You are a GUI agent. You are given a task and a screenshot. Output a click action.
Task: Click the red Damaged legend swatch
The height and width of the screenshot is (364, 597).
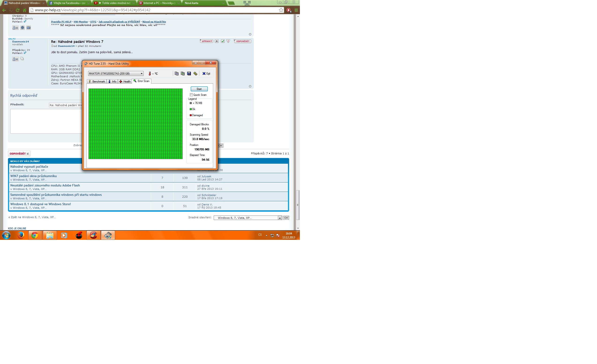click(191, 115)
